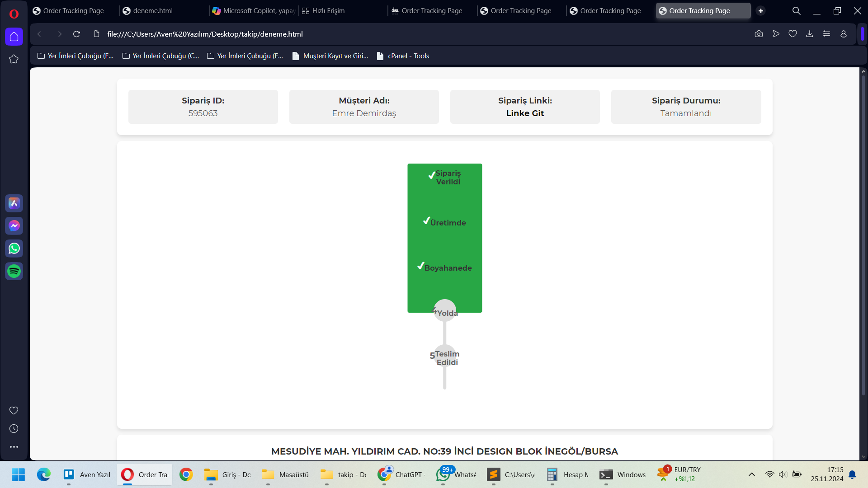Click the Teslim Edildi step marker
Screen dimensions: 868x488
pyautogui.click(x=445, y=356)
